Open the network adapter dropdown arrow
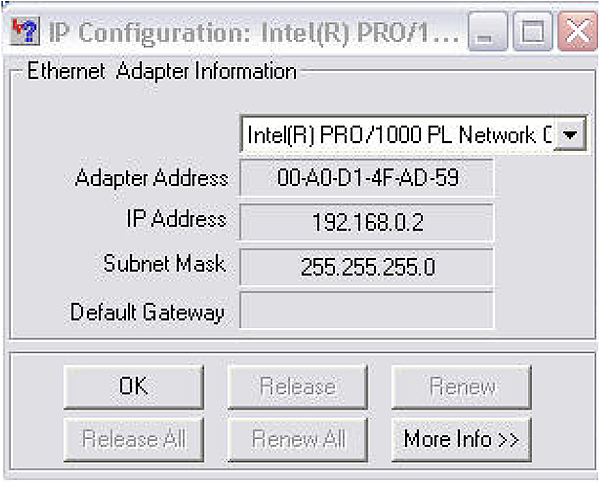Viewport: 600px width, 483px height. 570,135
